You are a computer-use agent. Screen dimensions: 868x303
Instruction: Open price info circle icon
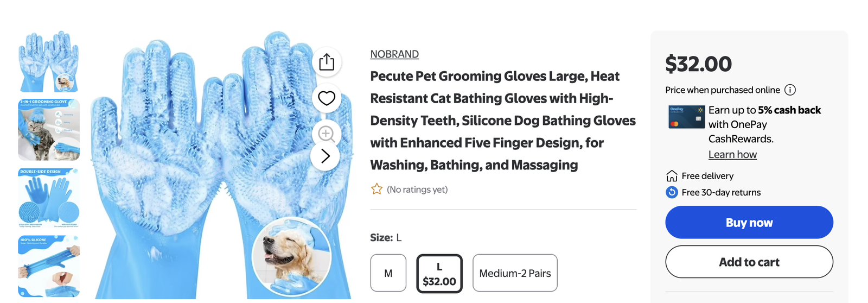(x=790, y=90)
